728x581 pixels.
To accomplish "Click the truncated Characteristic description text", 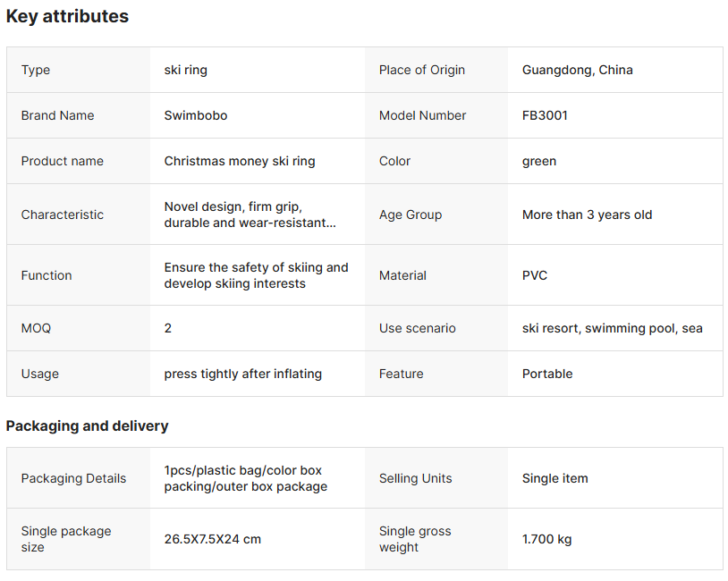I will (250, 215).
